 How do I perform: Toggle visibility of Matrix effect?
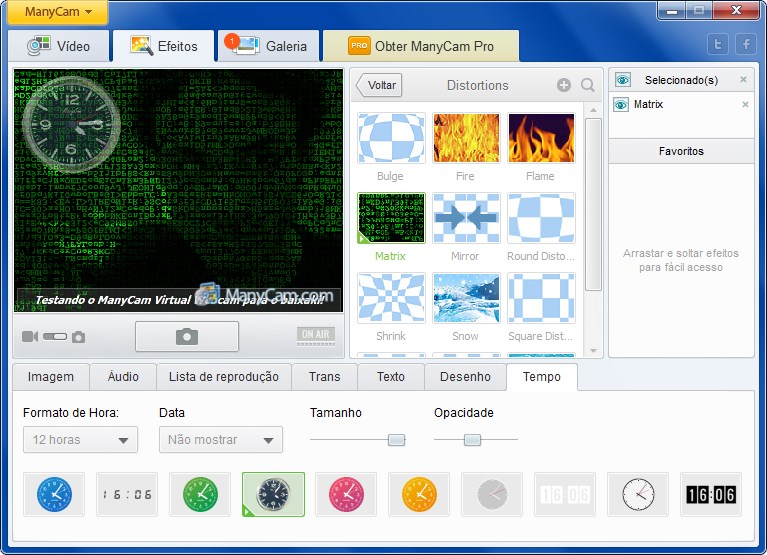[x=621, y=104]
